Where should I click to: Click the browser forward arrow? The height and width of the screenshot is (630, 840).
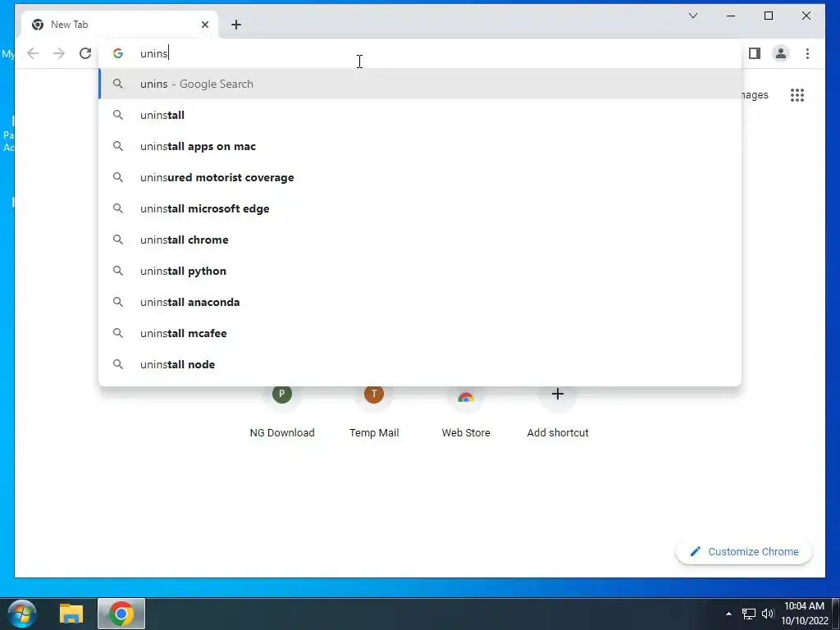tap(59, 53)
